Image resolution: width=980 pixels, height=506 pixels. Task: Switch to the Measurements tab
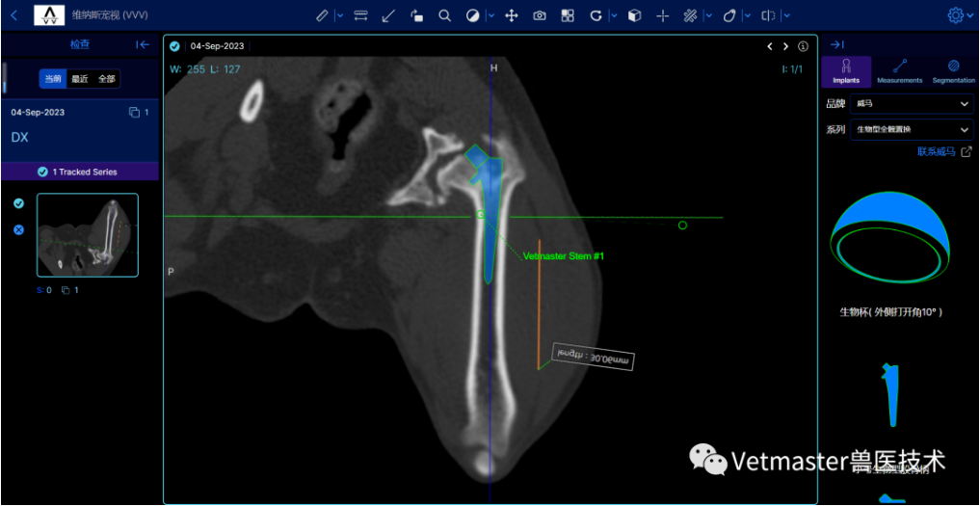coord(899,71)
